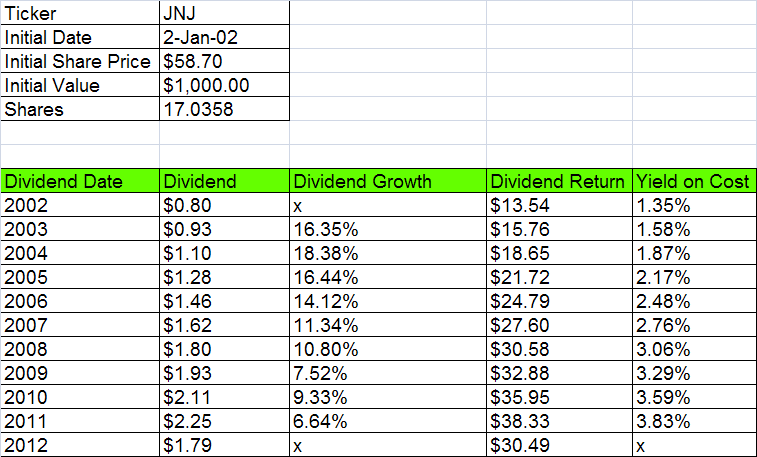Image resolution: width=757 pixels, height=457 pixels.
Task: Click the $58.70 initial share price cell
Action: coord(223,61)
